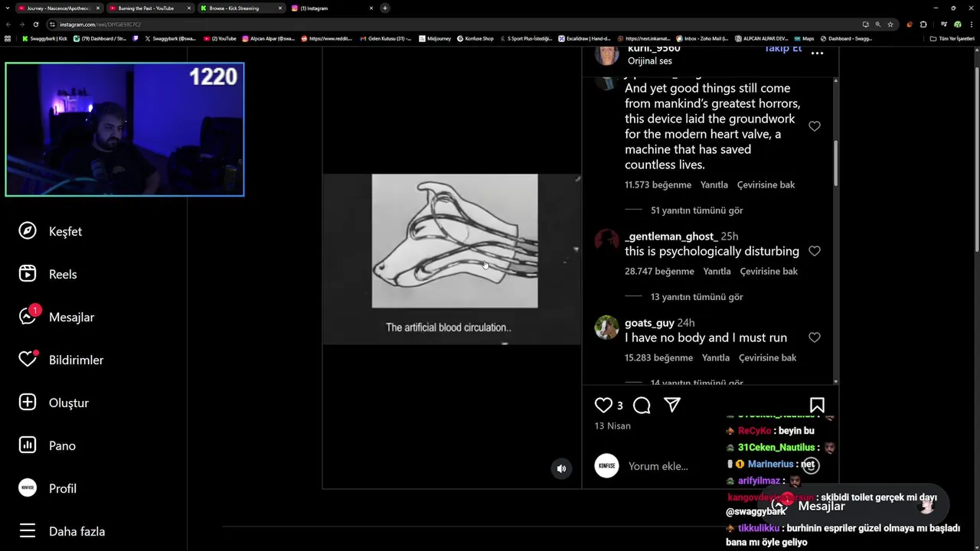This screenshot has width=980, height=551.
Task: Expand '13 yanıtın tümünü gör' replies
Action: [697, 296]
